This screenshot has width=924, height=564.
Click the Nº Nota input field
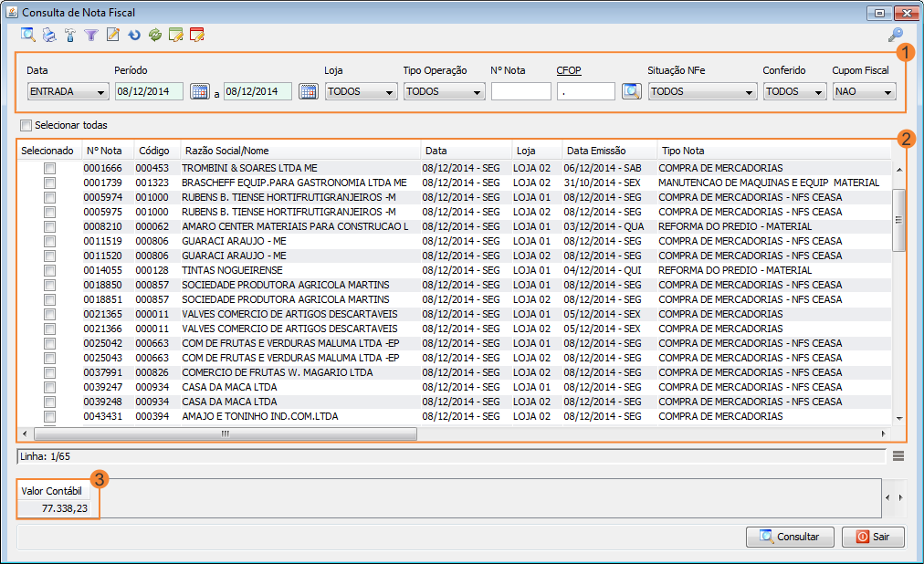pyautogui.click(x=521, y=91)
